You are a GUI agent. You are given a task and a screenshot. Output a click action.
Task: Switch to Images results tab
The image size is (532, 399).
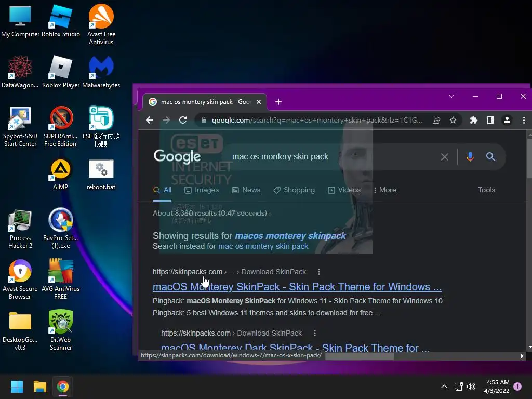point(202,190)
